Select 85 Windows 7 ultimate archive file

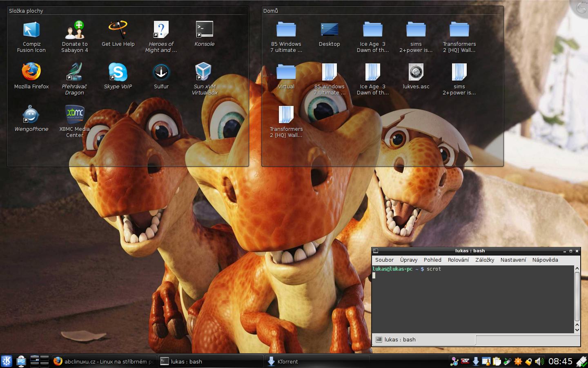330,79
